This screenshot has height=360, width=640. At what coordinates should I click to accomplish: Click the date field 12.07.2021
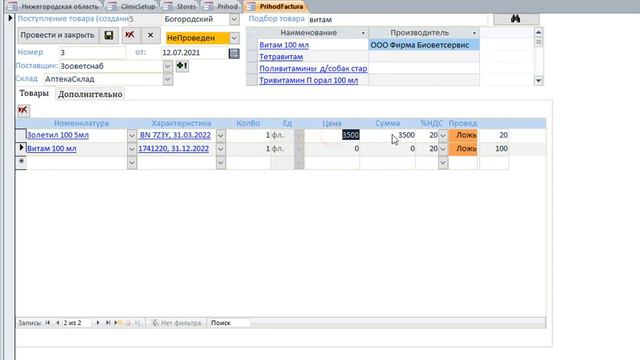[x=194, y=53]
